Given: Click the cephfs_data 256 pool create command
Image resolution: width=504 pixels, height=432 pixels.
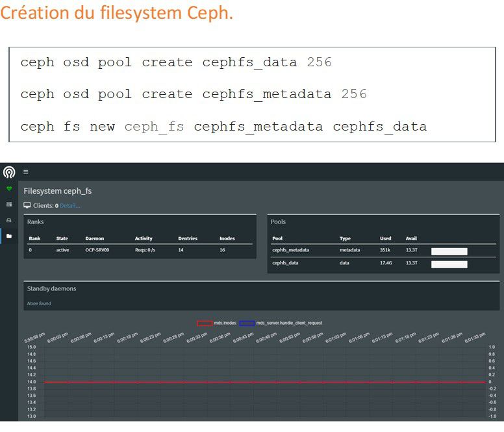Looking at the screenshot, I should (176, 62).
